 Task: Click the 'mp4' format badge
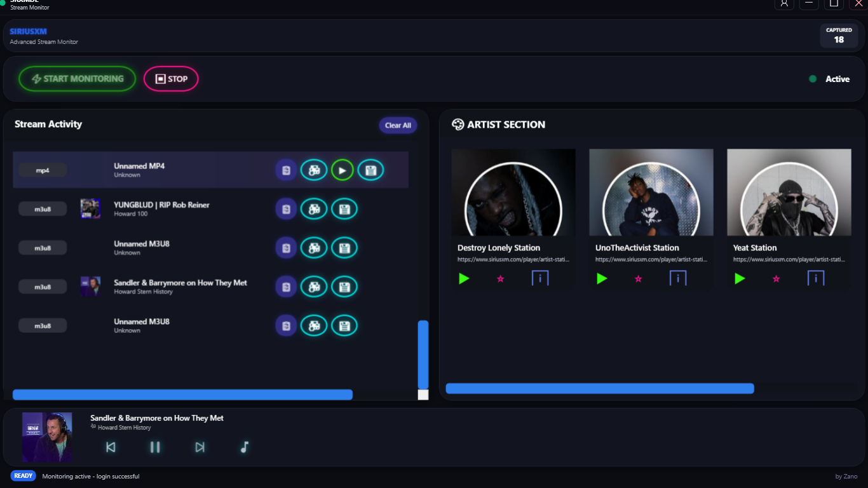[43, 170]
